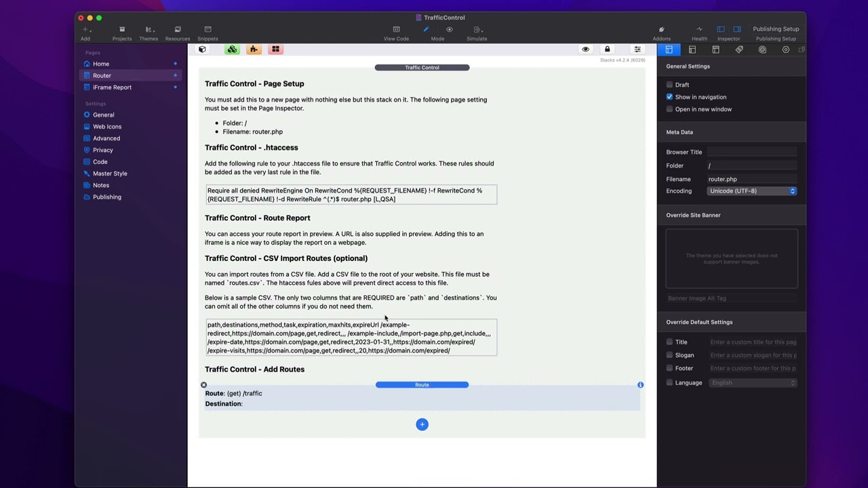Screen dimensions: 868x488
Task: Open the Encoding Unicode (UTF-8) dropdown
Action: [752, 191]
